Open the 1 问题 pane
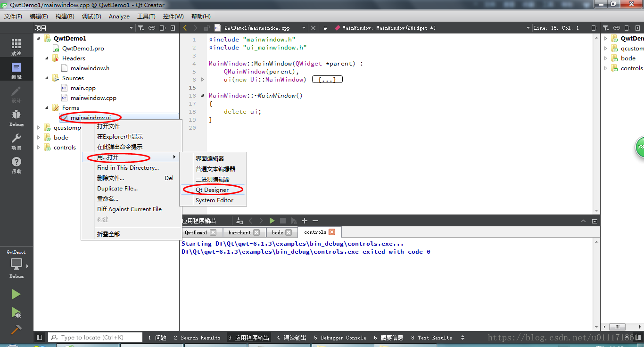Image resolution: width=644 pixels, height=347 pixels. (157, 338)
